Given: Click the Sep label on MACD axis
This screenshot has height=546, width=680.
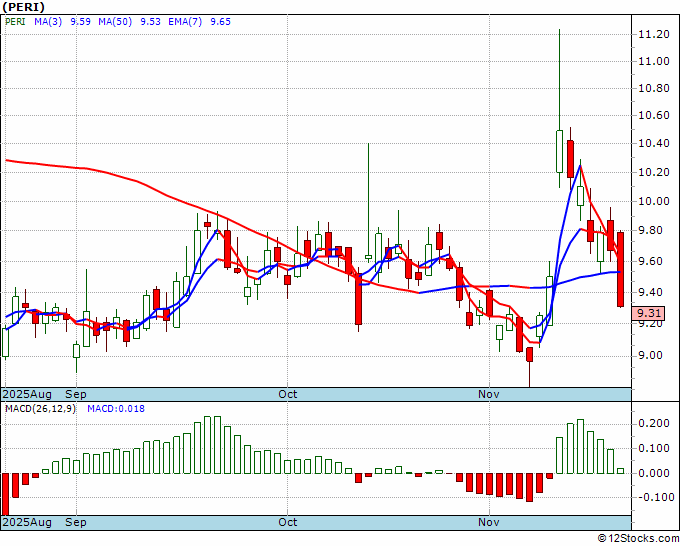Looking at the screenshot, I should coord(76,522).
